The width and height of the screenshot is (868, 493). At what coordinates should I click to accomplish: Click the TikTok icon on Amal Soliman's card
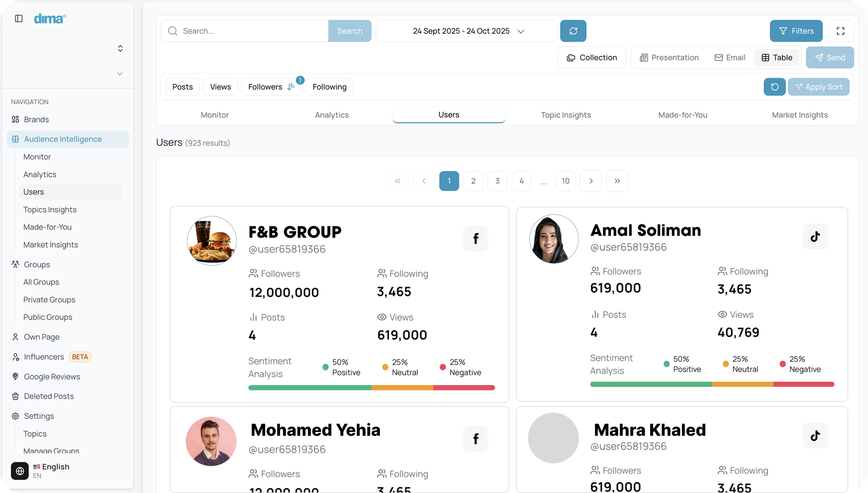[x=815, y=237]
